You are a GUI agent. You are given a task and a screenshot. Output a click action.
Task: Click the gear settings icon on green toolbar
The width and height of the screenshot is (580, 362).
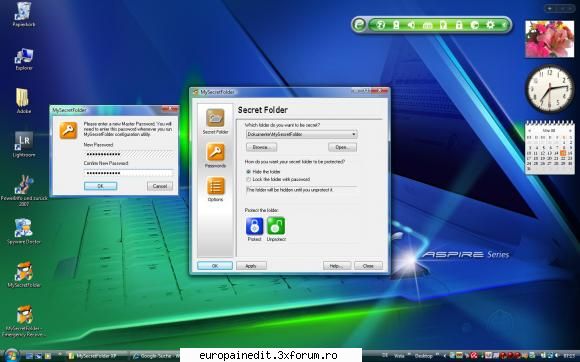[x=490, y=25]
